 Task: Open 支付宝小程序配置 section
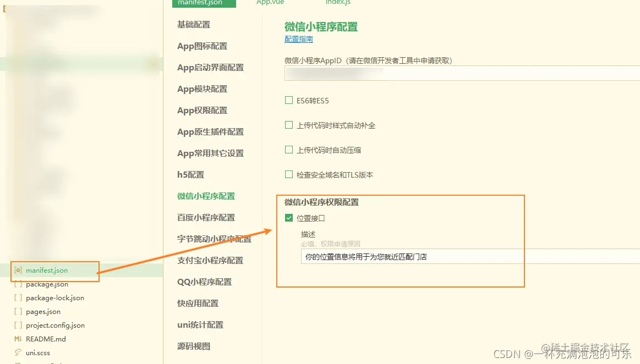(x=210, y=261)
